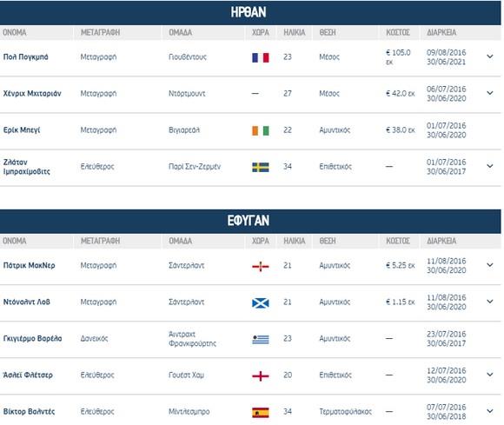Image resolution: width=504 pixels, height=425 pixels.
Task: Sort by ΚΟΣΤΟΣ column in arrivals table
Action: coord(398,32)
